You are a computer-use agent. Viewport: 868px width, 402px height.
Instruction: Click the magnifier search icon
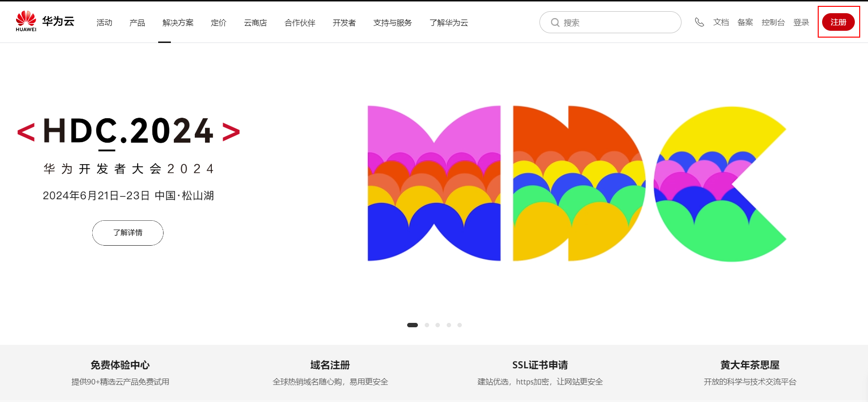(555, 22)
